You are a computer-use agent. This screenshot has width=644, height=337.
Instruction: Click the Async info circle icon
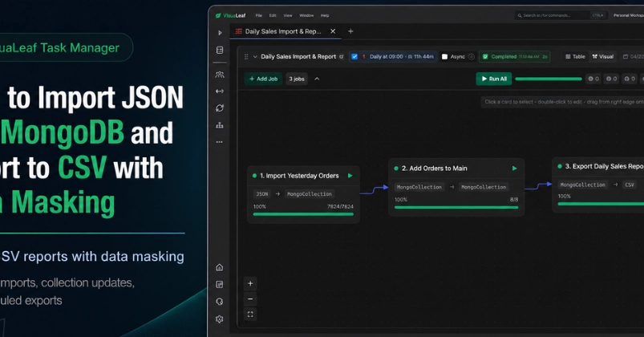472,57
